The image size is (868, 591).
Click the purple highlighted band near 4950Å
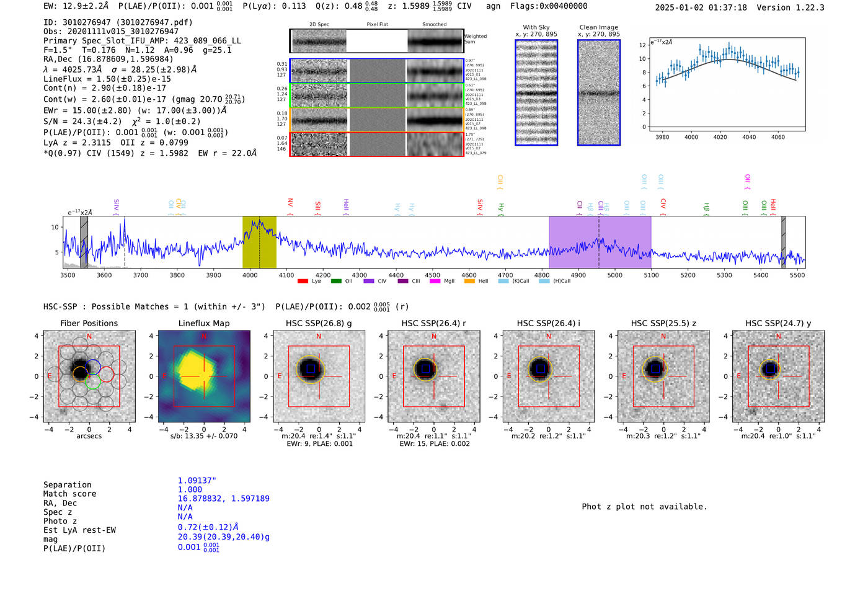tap(600, 242)
